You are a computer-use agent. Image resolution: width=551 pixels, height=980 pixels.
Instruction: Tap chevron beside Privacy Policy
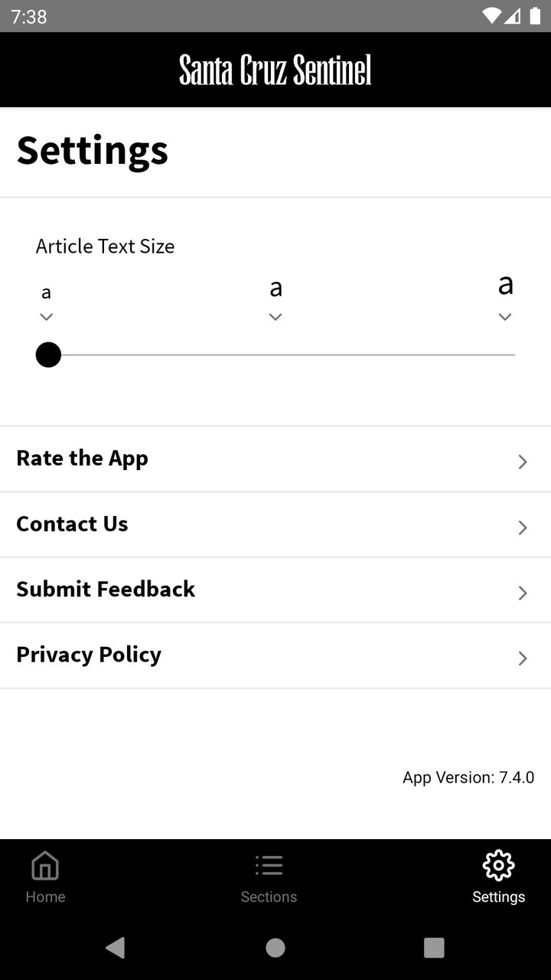(523, 658)
